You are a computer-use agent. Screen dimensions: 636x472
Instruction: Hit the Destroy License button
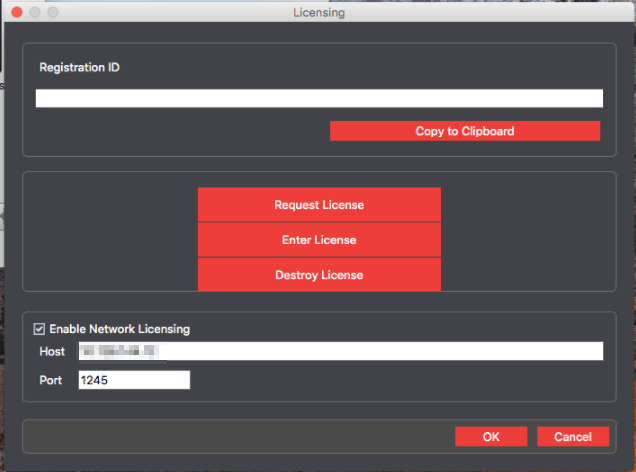click(x=319, y=275)
